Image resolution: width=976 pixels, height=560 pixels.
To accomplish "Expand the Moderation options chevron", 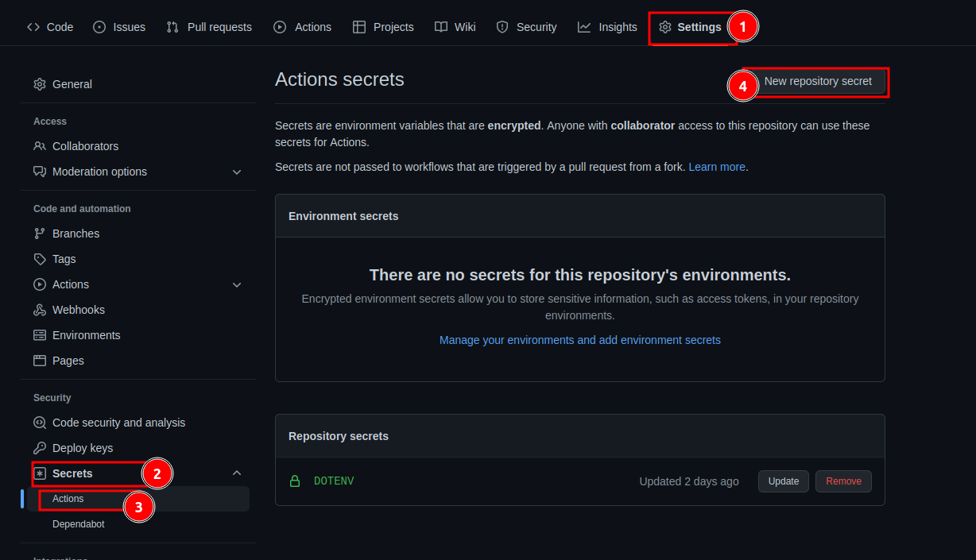I will pyautogui.click(x=237, y=172).
